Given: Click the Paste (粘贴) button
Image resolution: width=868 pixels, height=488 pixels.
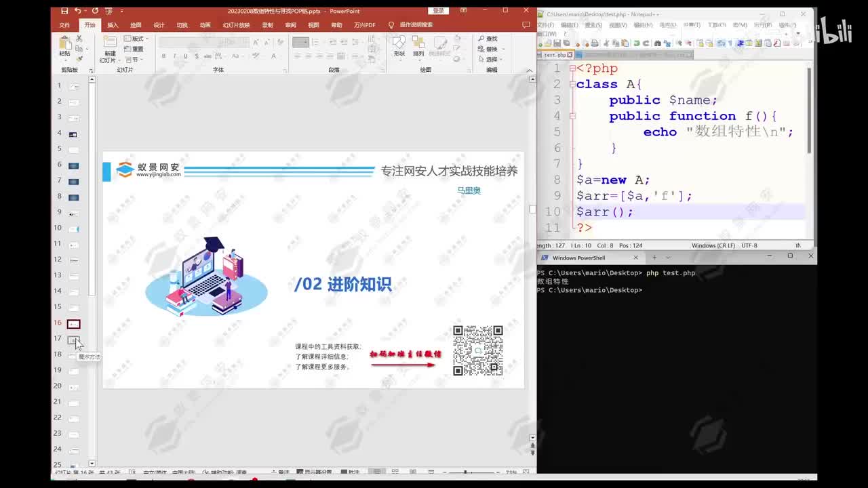Looking at the screenshot, I should [x=64, y=45].
